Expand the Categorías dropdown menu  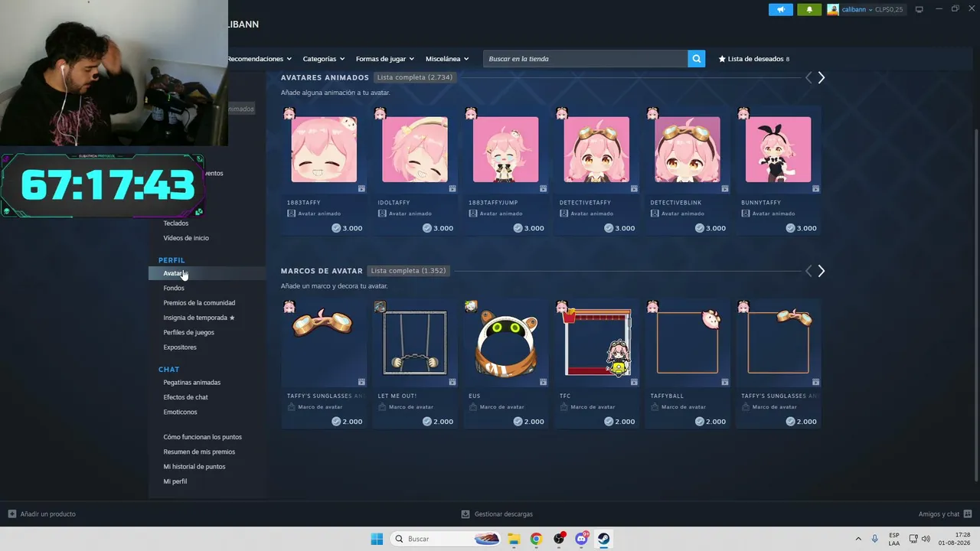pos(323,59)
